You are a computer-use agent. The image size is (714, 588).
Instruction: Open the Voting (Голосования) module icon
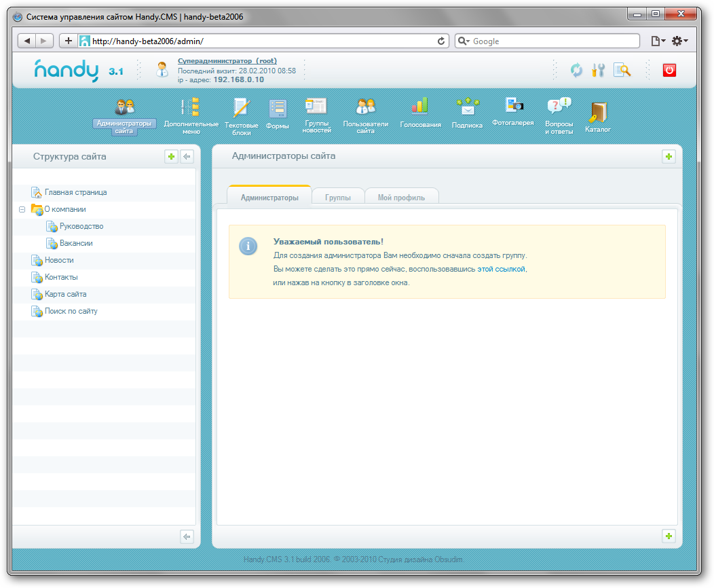click(420, 107)
